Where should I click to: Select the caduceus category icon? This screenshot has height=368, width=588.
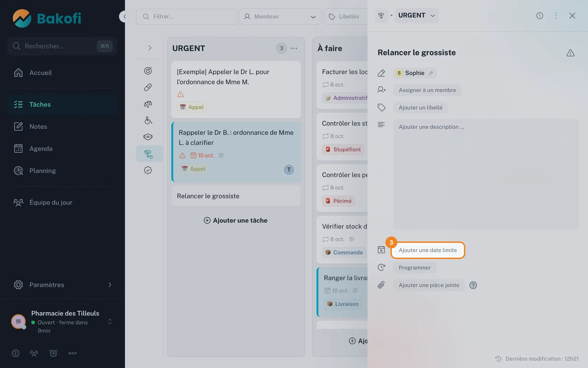(x=148, y=154)
